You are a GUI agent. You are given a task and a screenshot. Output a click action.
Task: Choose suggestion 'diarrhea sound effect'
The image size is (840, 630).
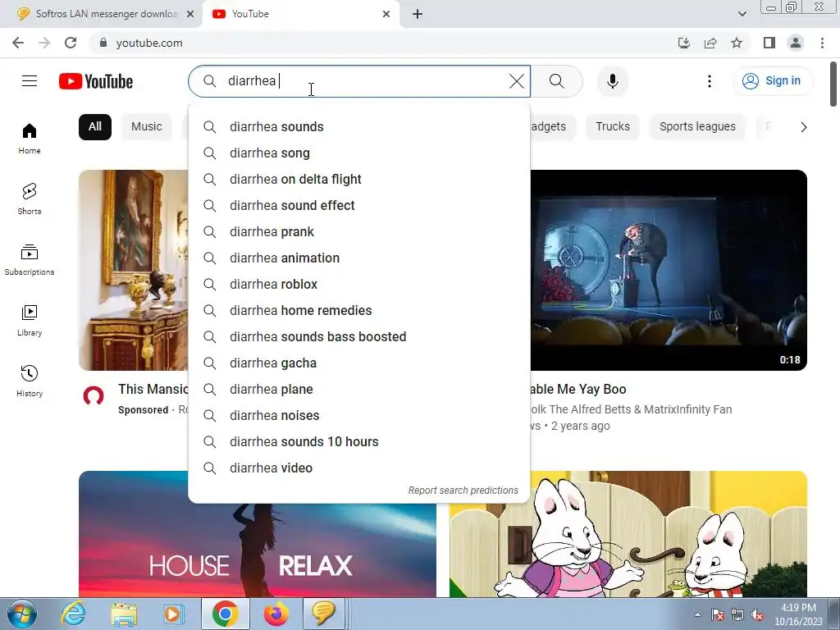pyautogui.click(x=359, y=206)
